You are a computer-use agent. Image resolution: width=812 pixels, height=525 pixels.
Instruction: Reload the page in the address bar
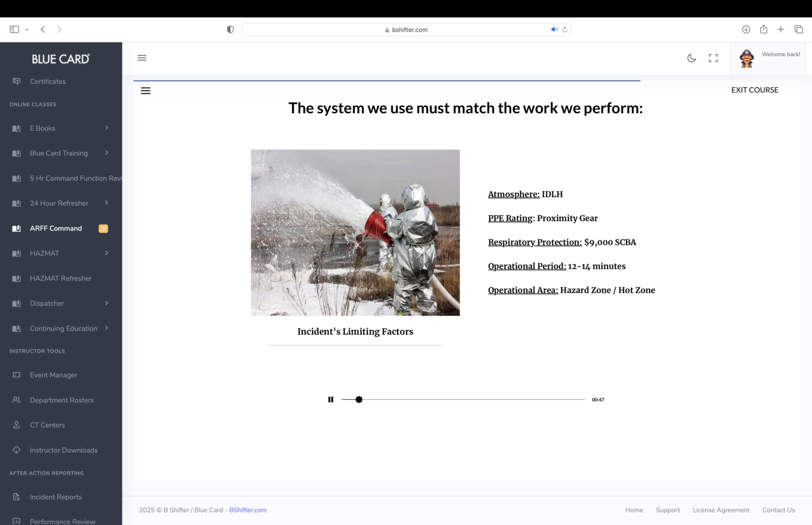tap(565, 30)
